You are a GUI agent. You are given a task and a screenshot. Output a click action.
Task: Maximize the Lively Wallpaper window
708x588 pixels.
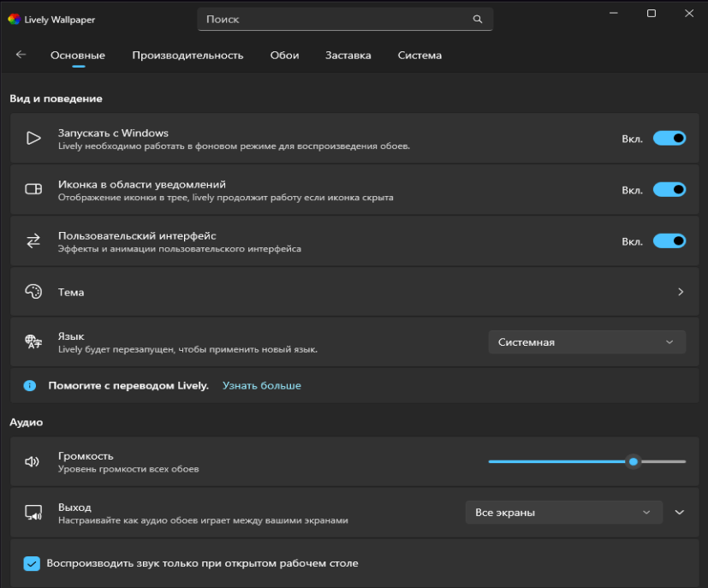pos(651,14)
